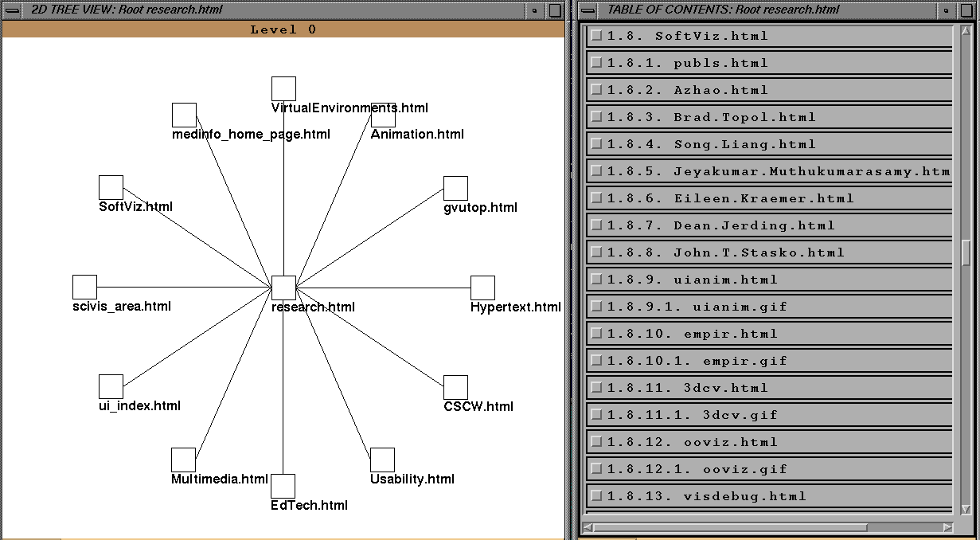The height and width of the screenshot is (540, 980).
Task: Select the Hypertext.html node box
Action: [x=482, y=288]
